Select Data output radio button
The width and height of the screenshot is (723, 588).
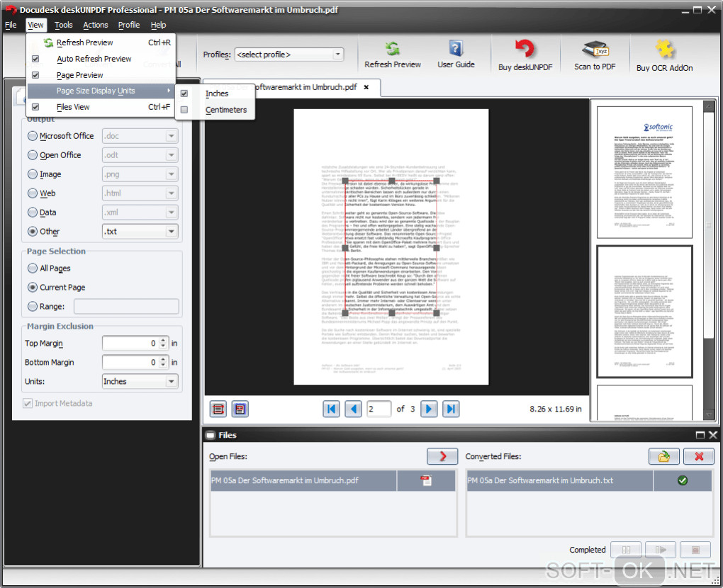click(33, 213)
